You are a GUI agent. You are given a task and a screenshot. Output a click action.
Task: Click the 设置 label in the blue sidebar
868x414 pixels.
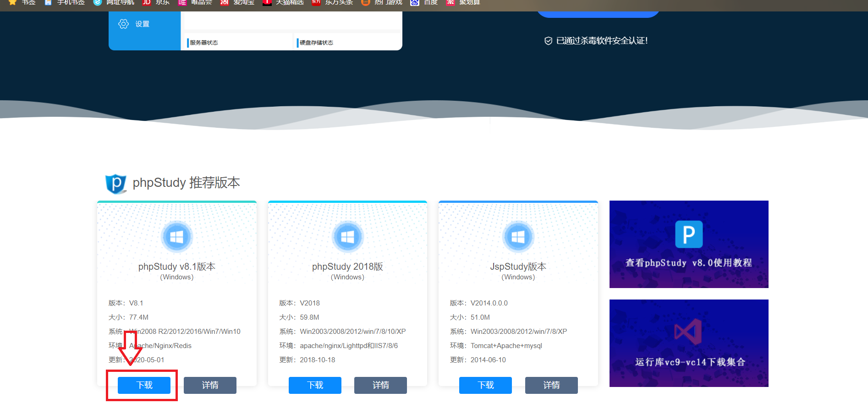(x=142, y=24)
